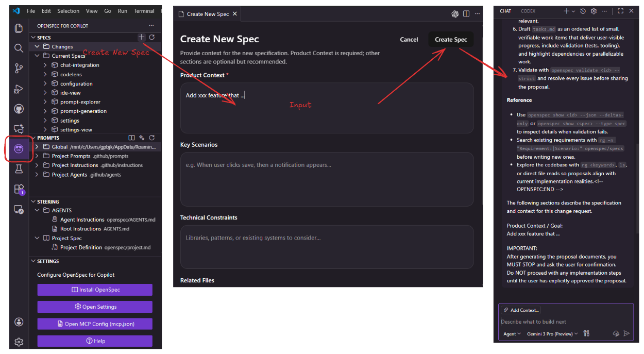Image resolution: width=644 pixels, height=354 pixels.
Task: Refresh the Specs section
Action: [x=152, y=37]
